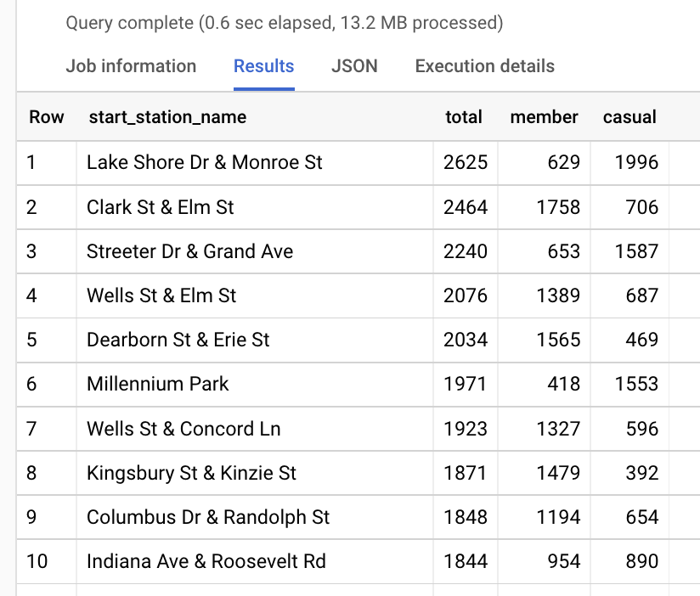
Task: Click row number 4
Action: point(31,295)
